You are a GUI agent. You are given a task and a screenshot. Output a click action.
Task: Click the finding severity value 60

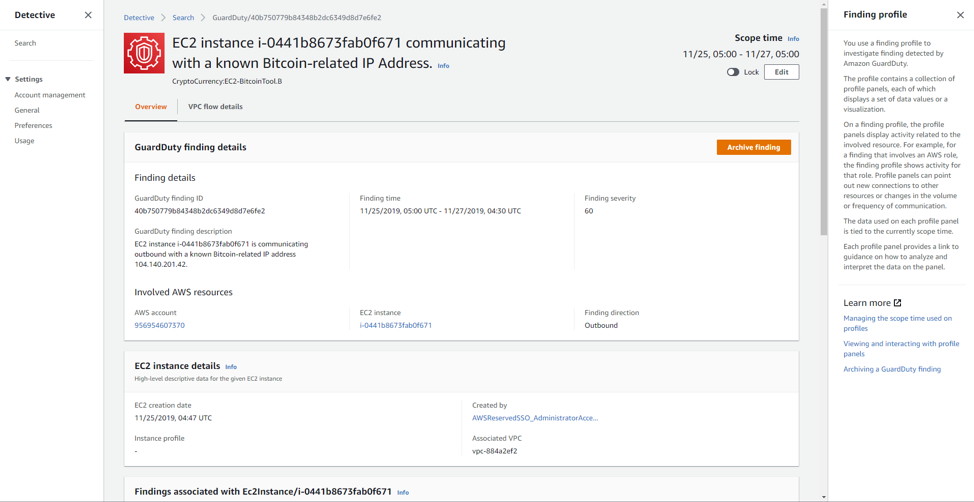(589, 211)
